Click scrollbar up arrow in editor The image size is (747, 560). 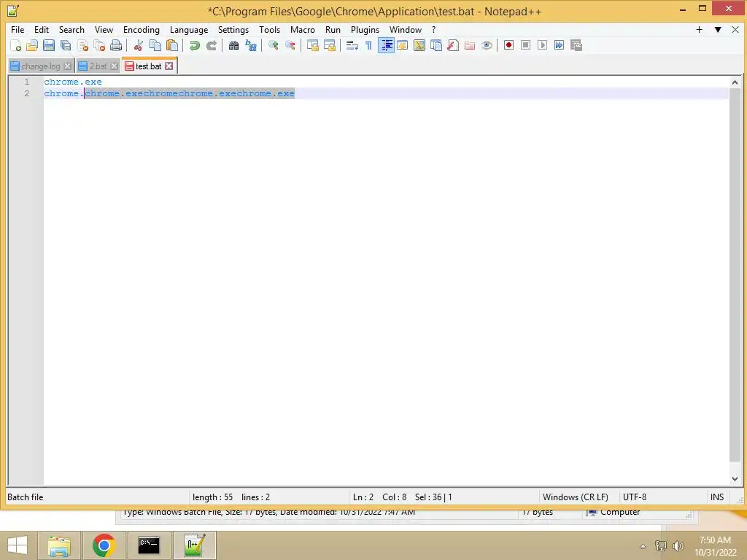735,82
